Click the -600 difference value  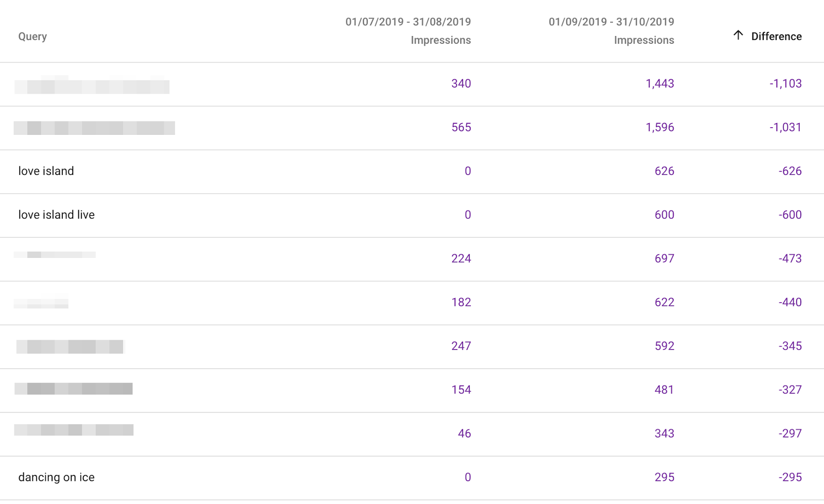[790, 215]
